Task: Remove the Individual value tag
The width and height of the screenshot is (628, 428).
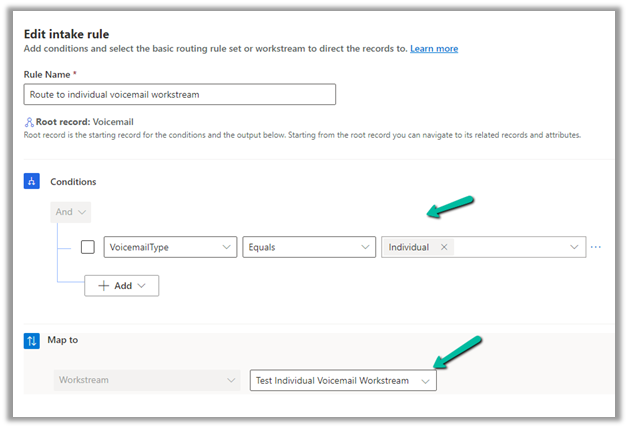Action: pyautogui.click(x=444, y=247)
